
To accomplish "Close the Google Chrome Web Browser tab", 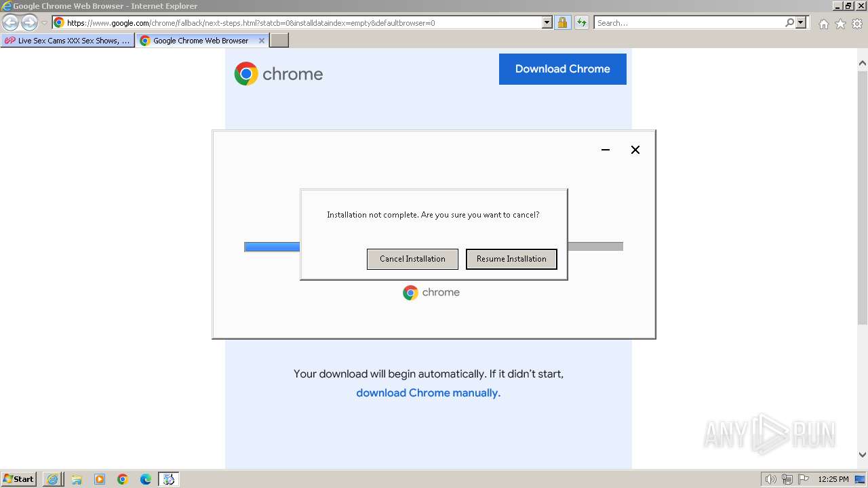I will pos(262,41).
